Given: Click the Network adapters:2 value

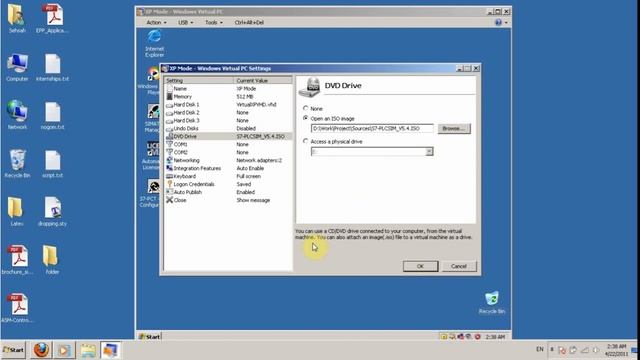Looking at the screenshot, I should click(x=259, y=160).
